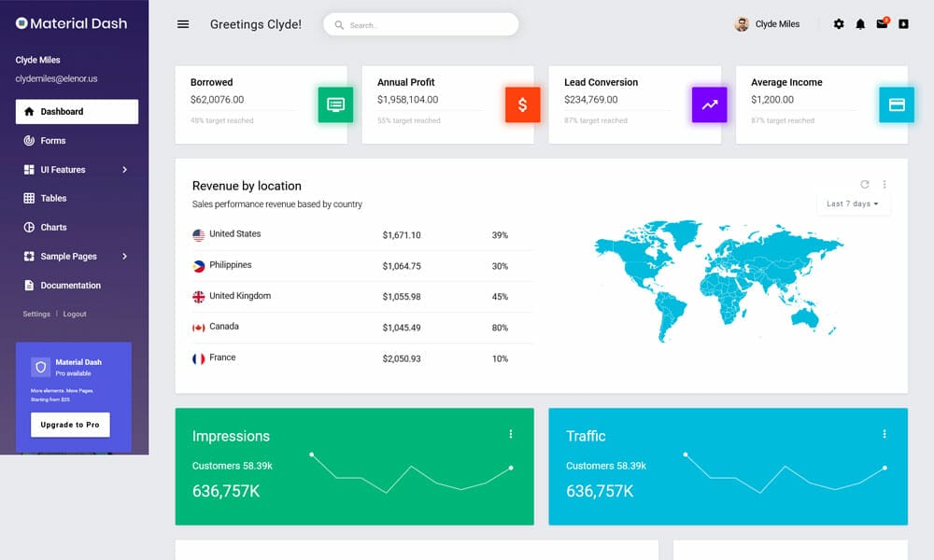Open settings gear icon in header
This screenshot has width=934, height=560.
tap(839, 24)
